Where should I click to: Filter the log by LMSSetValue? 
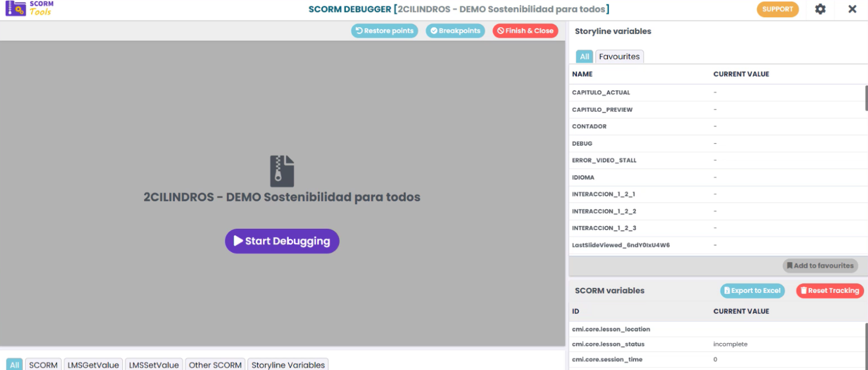point(154,365)
